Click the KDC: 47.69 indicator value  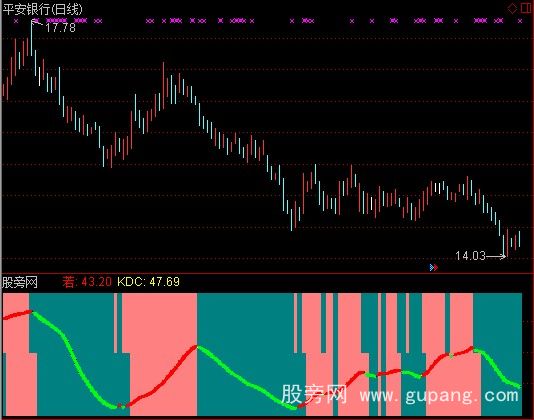[148, 282]
